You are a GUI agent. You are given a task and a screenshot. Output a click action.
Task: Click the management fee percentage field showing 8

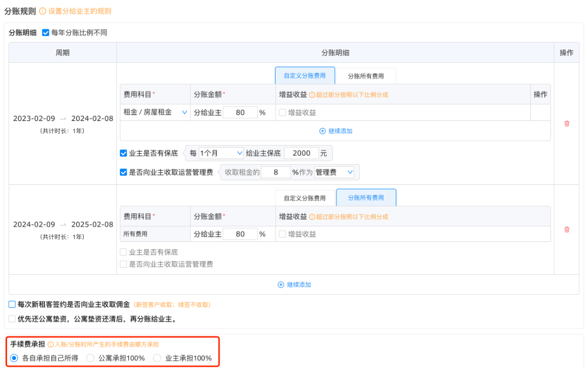click(275, 172)
